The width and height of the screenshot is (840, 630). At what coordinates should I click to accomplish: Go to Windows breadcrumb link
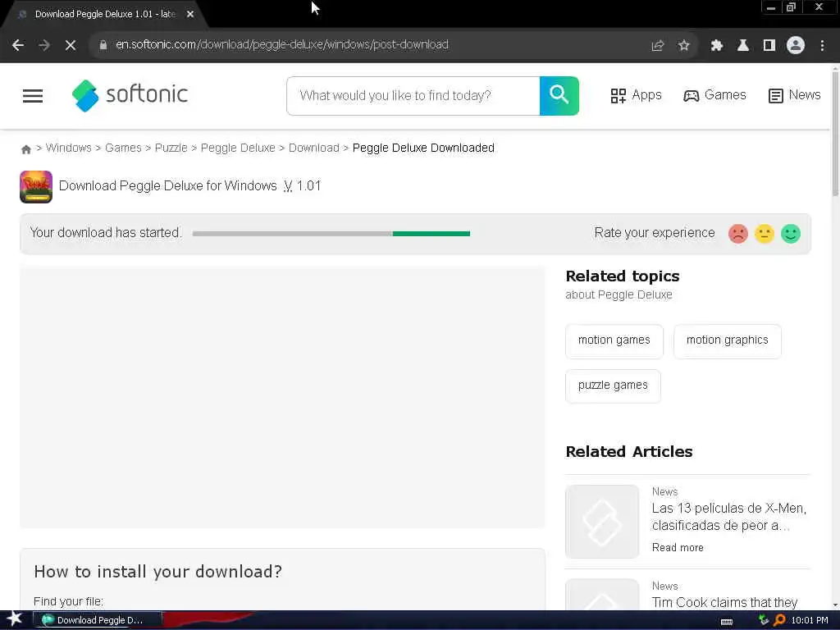click(x=69, y=148)
